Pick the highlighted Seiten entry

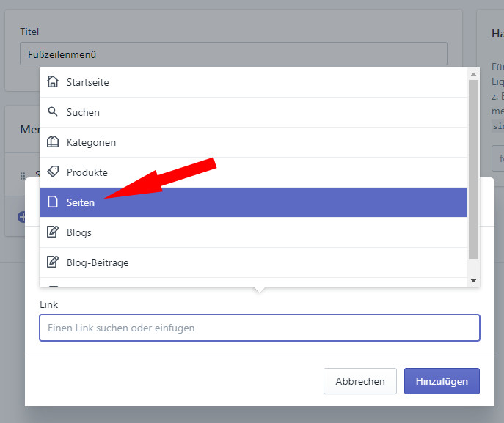point(253,202)
